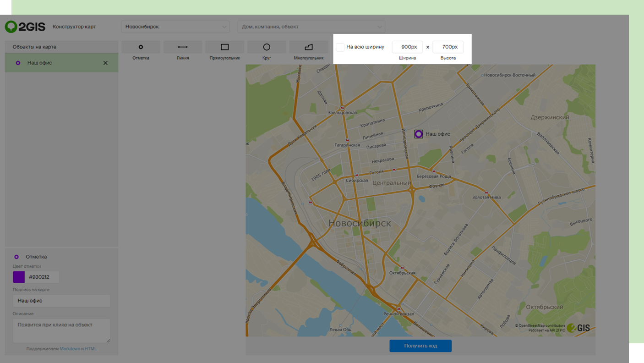The image size is (644, 363).
Task: Select the Прямоугольник rectangle tool
Action: pyautogui.click(x=224, y=47)
